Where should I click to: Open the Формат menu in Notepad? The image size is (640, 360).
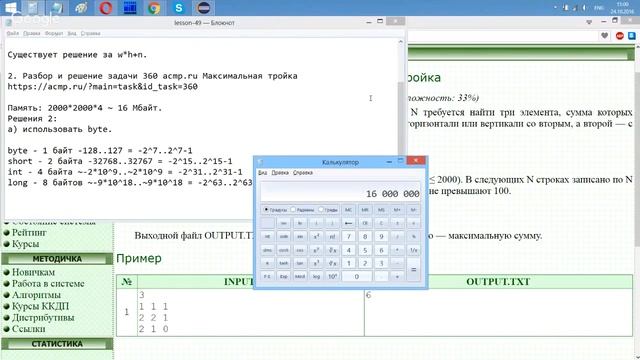pyautogui.click(x=54, y=33)
